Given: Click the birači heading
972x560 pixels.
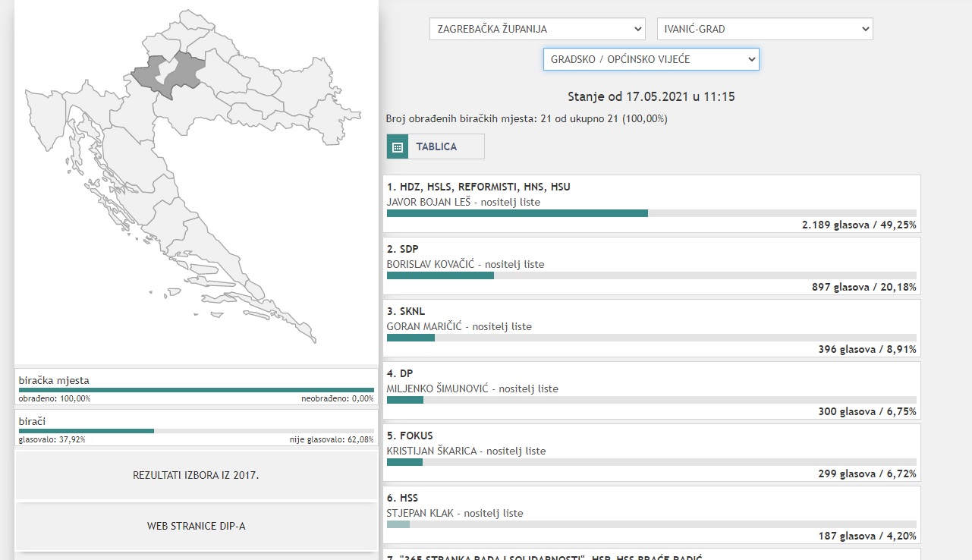Looking at the screenshot, I should pyautogui.click(x=33, y=421).
